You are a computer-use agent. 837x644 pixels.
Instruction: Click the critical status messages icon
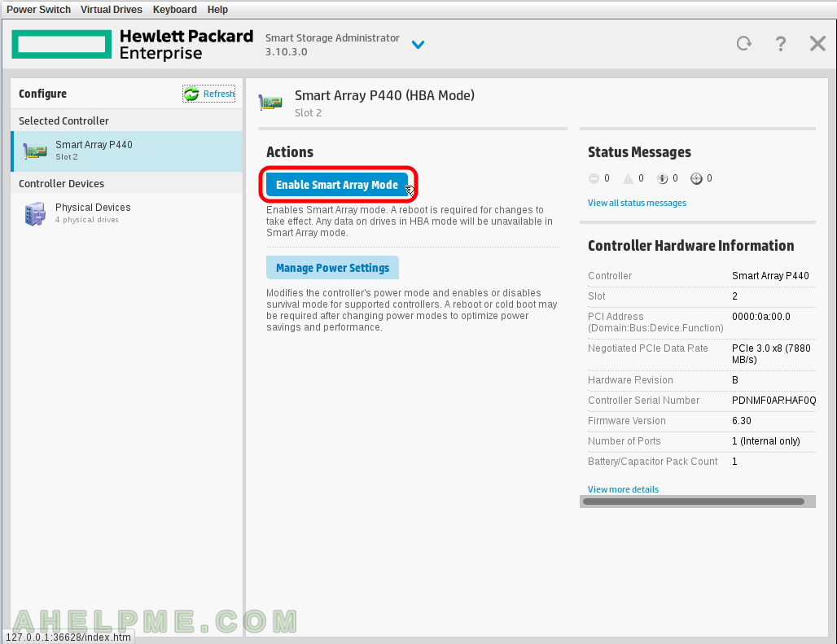pyautogui.click(x=594, y=179)
